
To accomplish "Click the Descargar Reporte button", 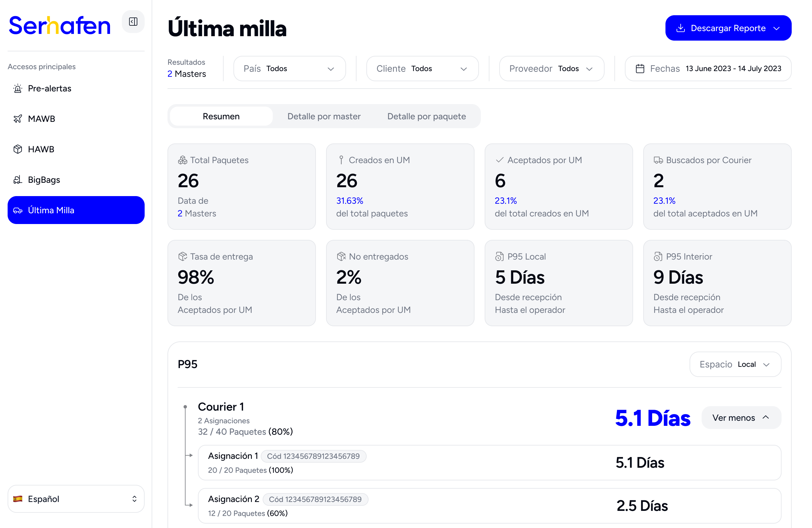I will point(728,28).
